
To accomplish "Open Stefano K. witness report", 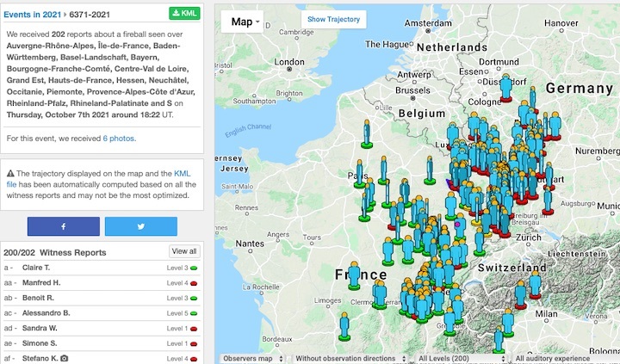I will (40, 358).
